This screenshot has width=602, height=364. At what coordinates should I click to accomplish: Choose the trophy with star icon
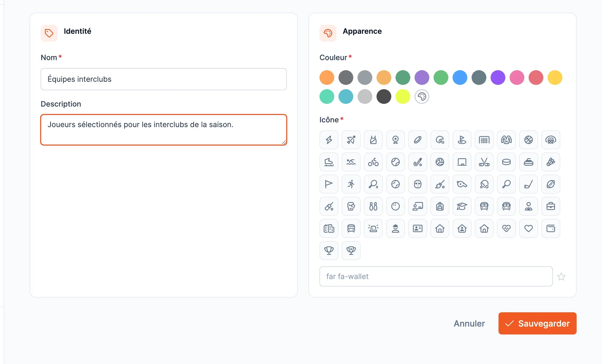(x=351, y=250)
